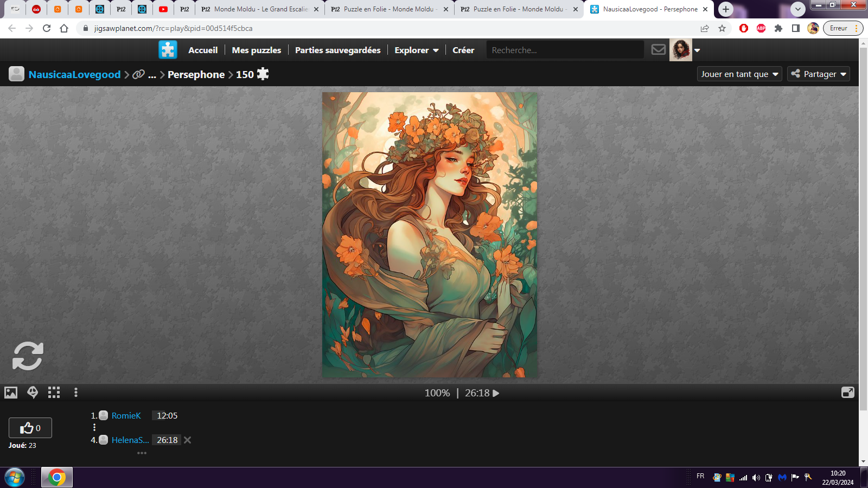Image resolution: width=868 pixels, height=488 pixels.
Task: Click the 100% completion indicator
Action: (437, 393)
